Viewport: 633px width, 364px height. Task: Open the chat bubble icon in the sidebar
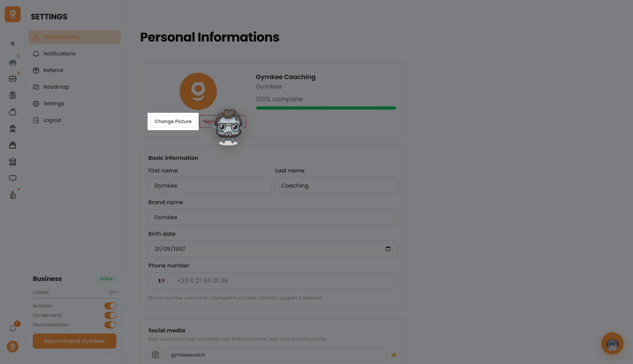point(13,178)
